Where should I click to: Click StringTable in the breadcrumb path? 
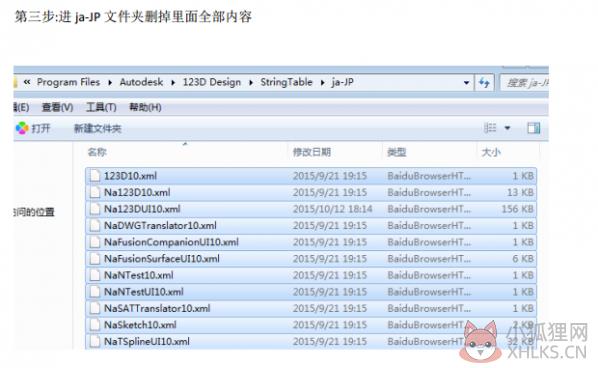point(286,82)
